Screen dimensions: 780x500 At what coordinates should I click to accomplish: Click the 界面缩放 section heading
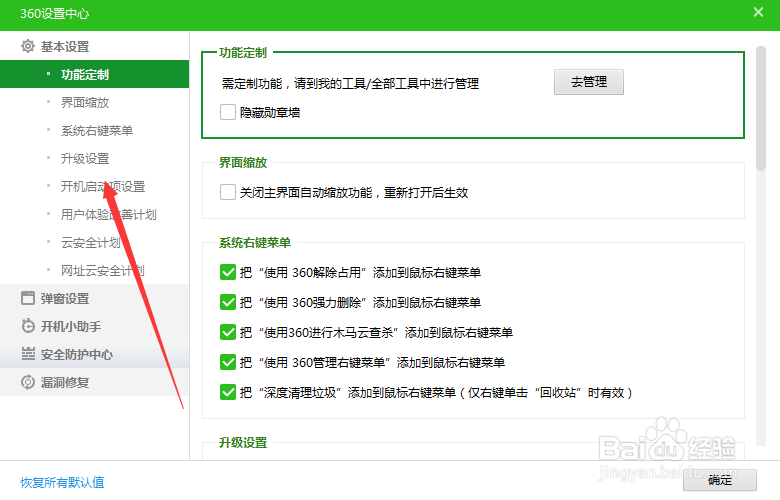(x=243, y=162)
